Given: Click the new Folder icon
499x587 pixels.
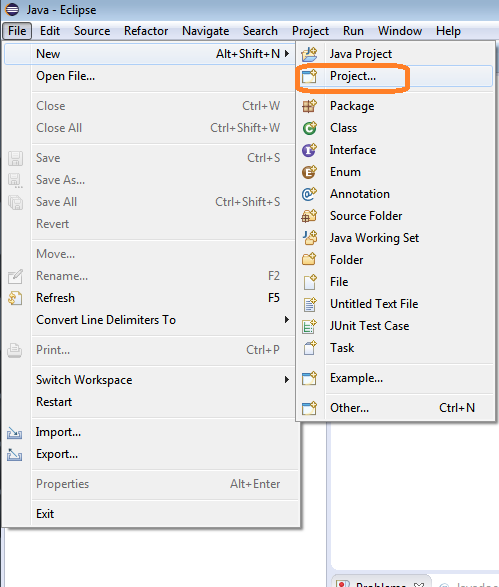Looking at the screenshot, I should (309, 260).
